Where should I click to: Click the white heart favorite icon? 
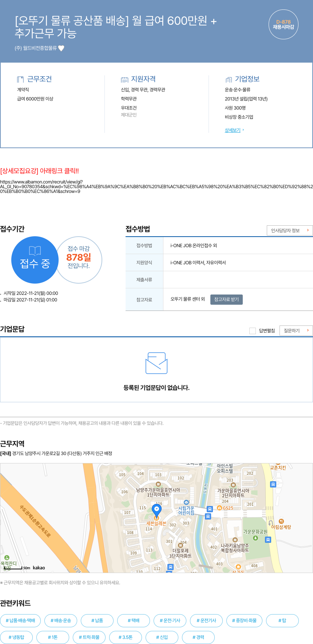[x=61, y=48]
